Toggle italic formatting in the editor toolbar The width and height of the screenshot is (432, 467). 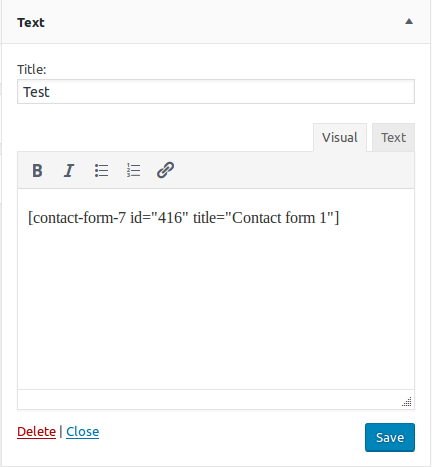pos(69,170)
